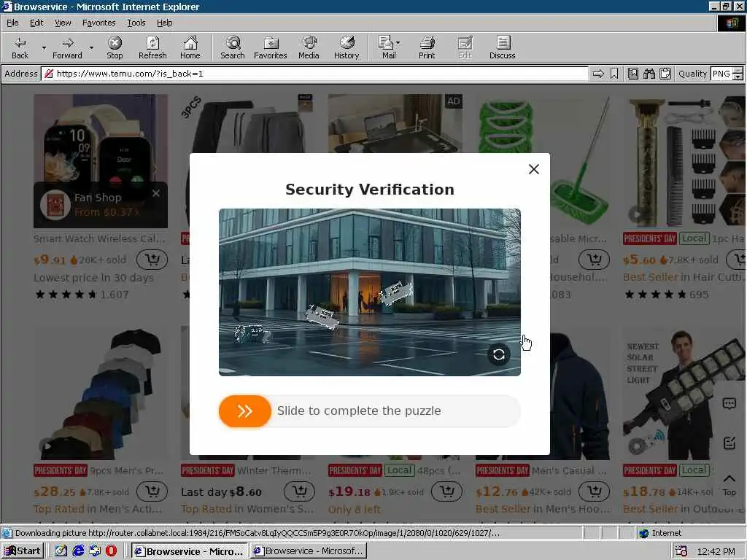Select first Browservice - Micro... taskbar button
The height and width of the screenshot is (560, 747).
[189, 551]
